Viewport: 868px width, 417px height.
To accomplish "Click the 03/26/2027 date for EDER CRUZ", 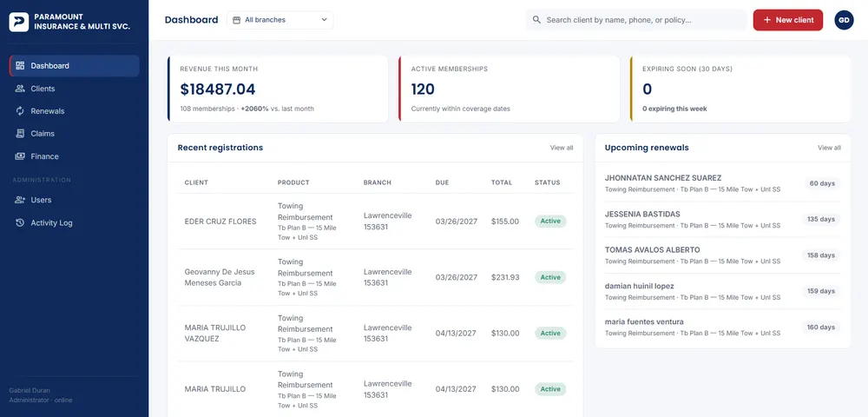I will pyautogui.click(x=456, y=222).
